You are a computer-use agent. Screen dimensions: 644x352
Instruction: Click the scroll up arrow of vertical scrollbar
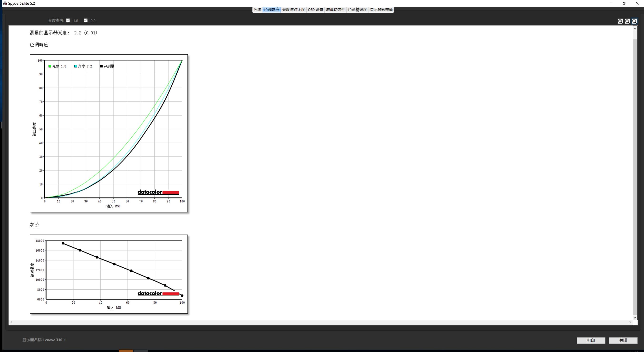coord(635,29)
